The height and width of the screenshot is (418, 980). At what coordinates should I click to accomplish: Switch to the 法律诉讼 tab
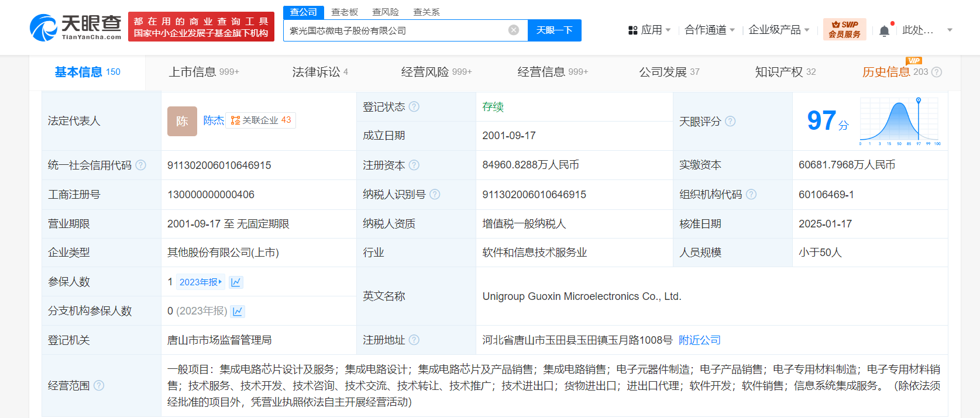(319, 72)
